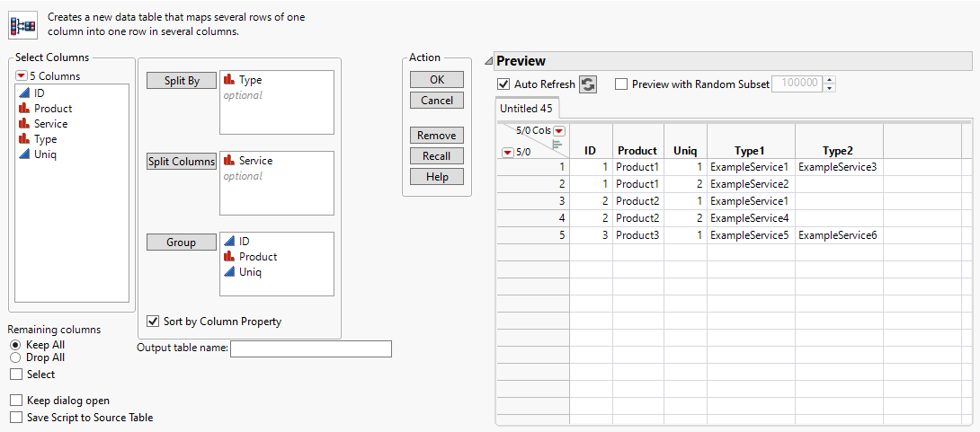Click the Uniq continuous icon in Select Columns
This screenshot has width=980, height=432.
pyautogui.click(x=24, y=154)
